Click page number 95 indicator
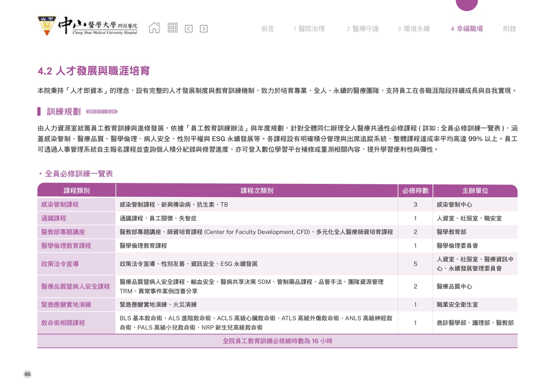 click(27, 374)
